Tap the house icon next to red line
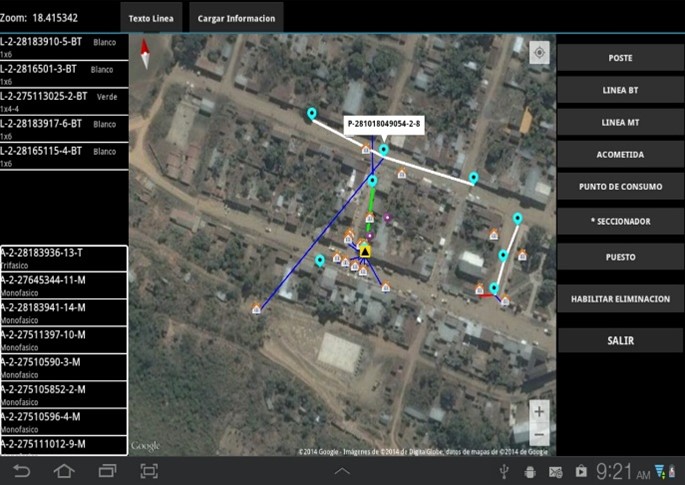 coord(479,288)
